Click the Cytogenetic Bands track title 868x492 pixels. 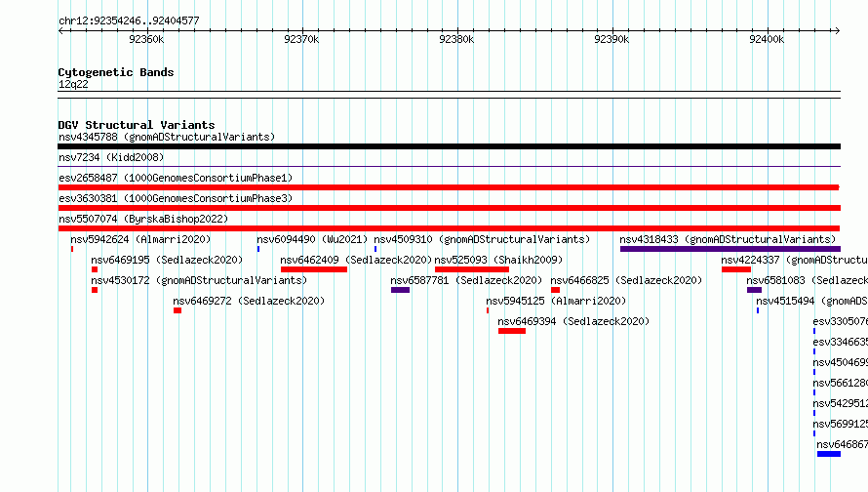click(116, 72)
